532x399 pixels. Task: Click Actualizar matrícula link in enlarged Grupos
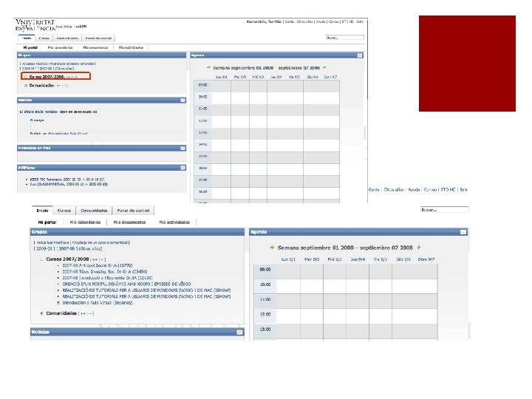click(x=52, y=243)
